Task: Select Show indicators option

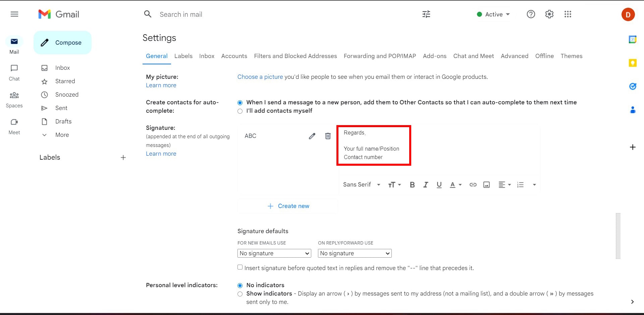Action: [240, 294]
